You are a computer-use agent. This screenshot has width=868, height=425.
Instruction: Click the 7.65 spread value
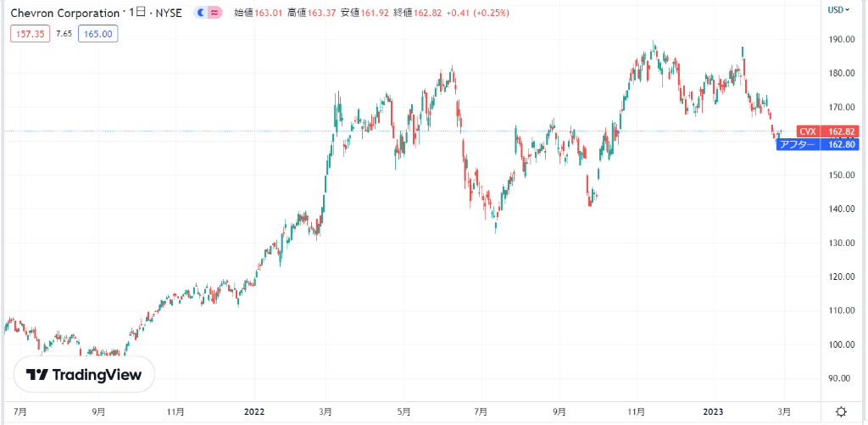(x=64, y=33)
